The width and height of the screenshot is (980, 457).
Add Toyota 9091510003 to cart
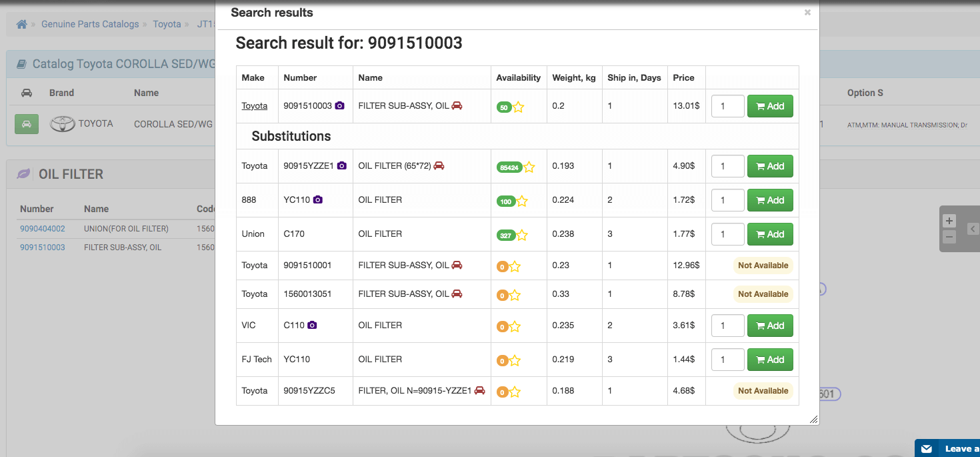(x=770, y=106)
